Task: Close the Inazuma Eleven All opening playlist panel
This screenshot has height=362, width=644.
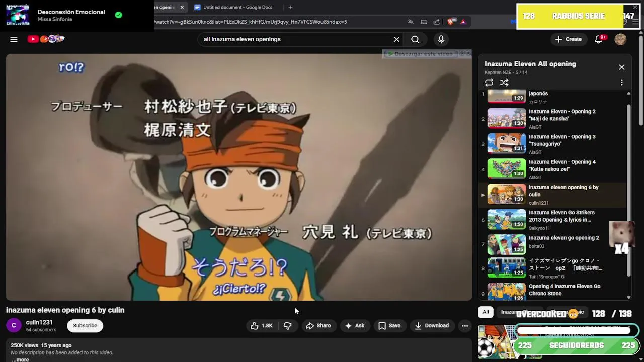Action: click(x=621, y=67)
